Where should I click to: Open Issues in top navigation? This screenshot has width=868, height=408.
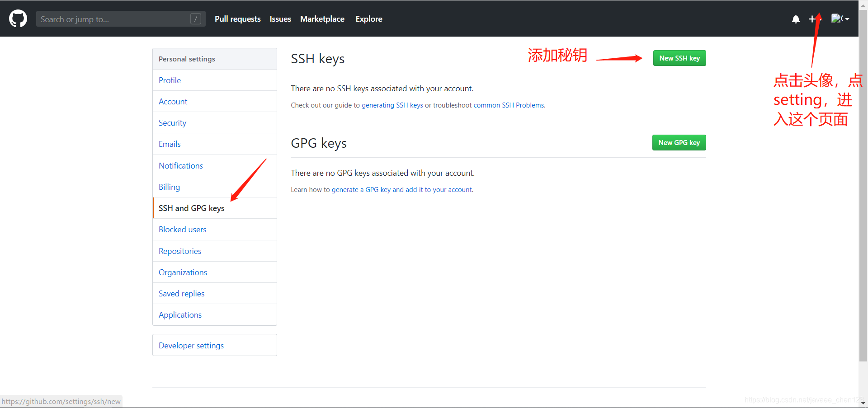click(x=280, y=19)
